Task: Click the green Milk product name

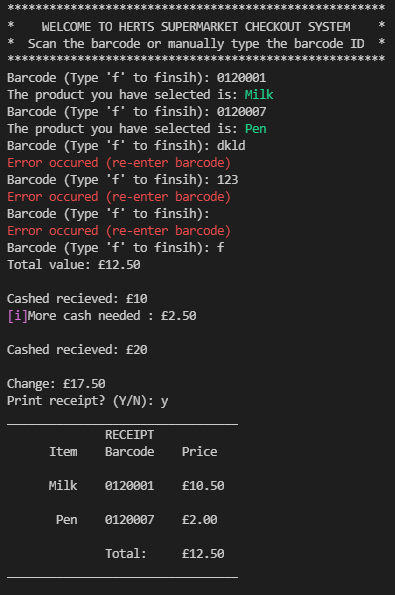Action: [259, 94]
